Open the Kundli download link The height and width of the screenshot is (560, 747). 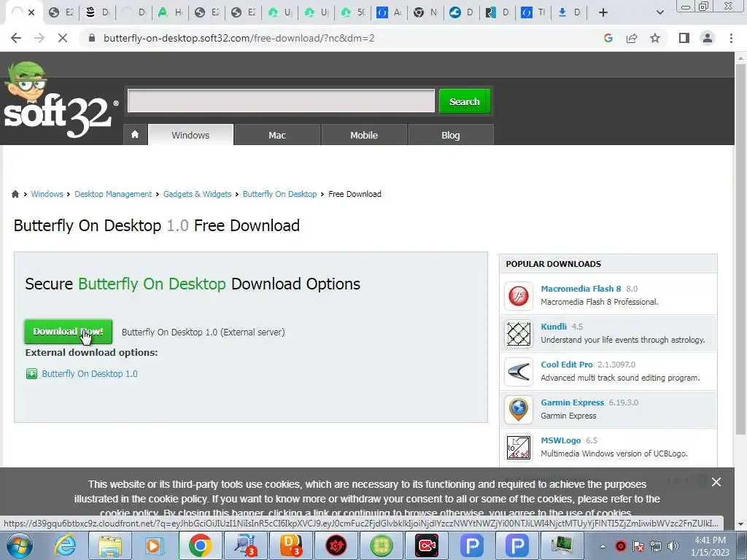554,327
